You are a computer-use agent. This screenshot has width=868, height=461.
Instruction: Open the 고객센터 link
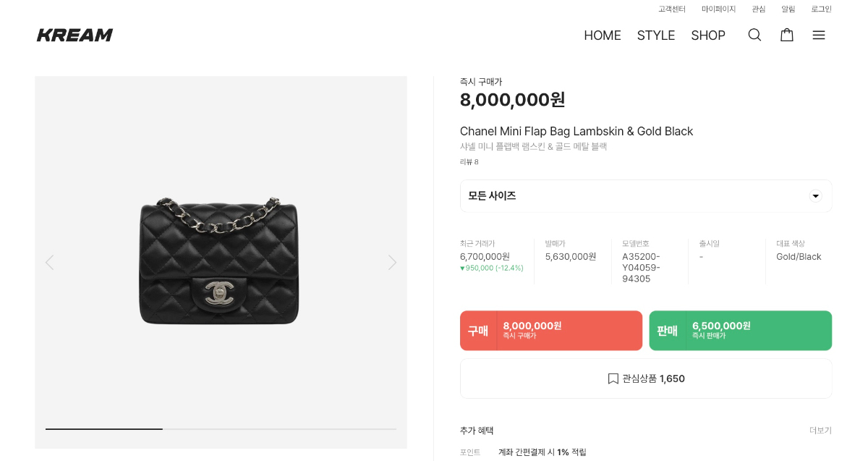tap(672, 9)
